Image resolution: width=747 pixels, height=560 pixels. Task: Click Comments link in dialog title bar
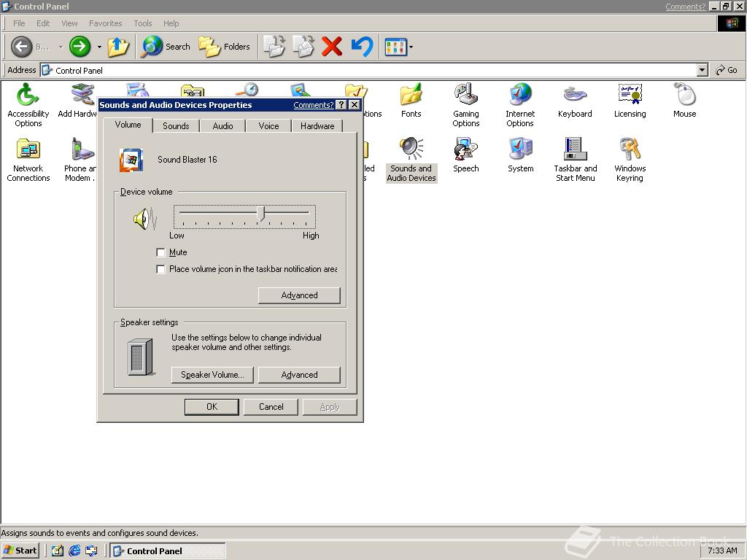pyautogui.click(x=313, y=105)
